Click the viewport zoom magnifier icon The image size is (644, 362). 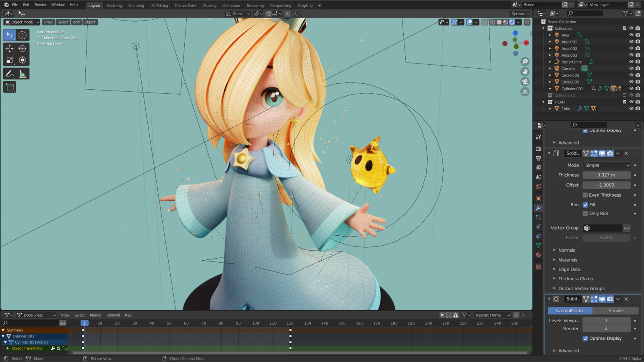(x=525, y=62)
